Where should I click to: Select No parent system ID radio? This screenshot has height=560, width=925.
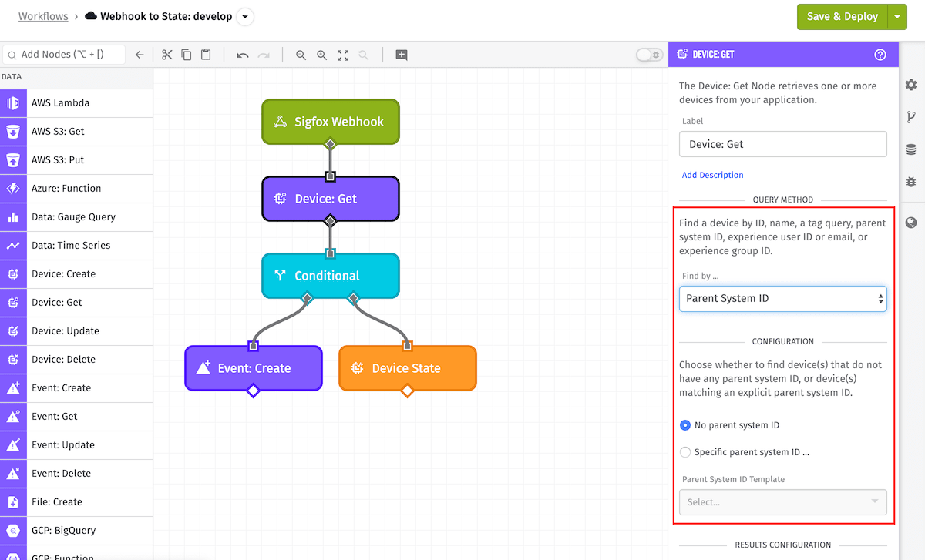click(685, 425)
